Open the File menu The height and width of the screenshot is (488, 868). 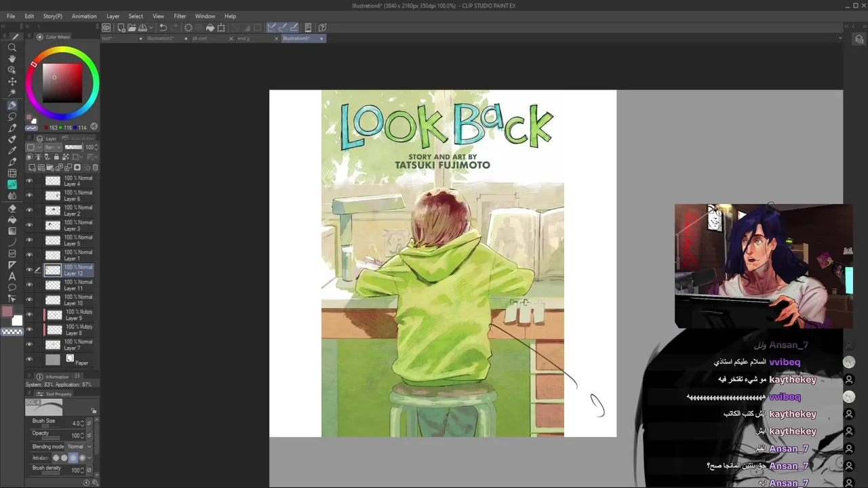11,16
